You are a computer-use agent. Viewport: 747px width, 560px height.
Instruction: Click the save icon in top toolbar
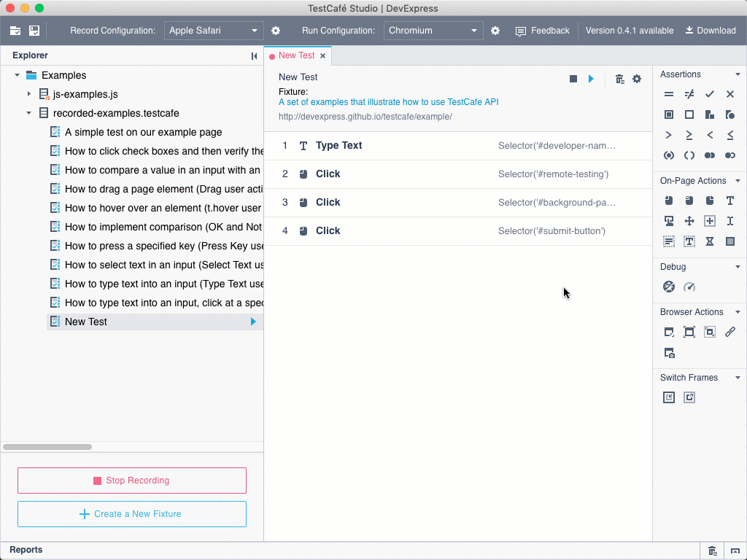(x=34, y=31)
